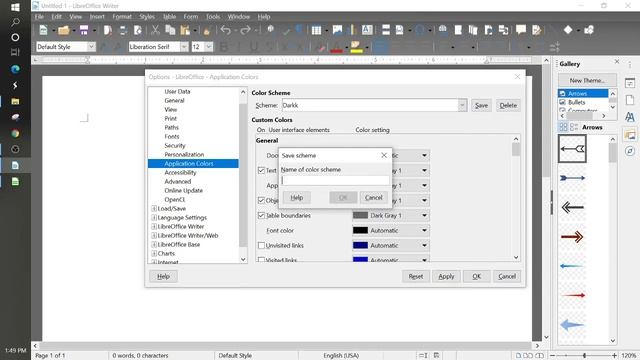The width and height of the screenshot is (640, 360).
Task: Click the Open folder toolbar icon
Action: [x=64, y=30]
